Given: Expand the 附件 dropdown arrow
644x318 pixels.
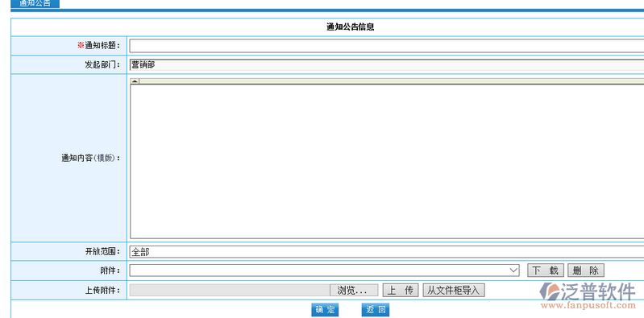Looking at the screenshot, I should (513, 271).
